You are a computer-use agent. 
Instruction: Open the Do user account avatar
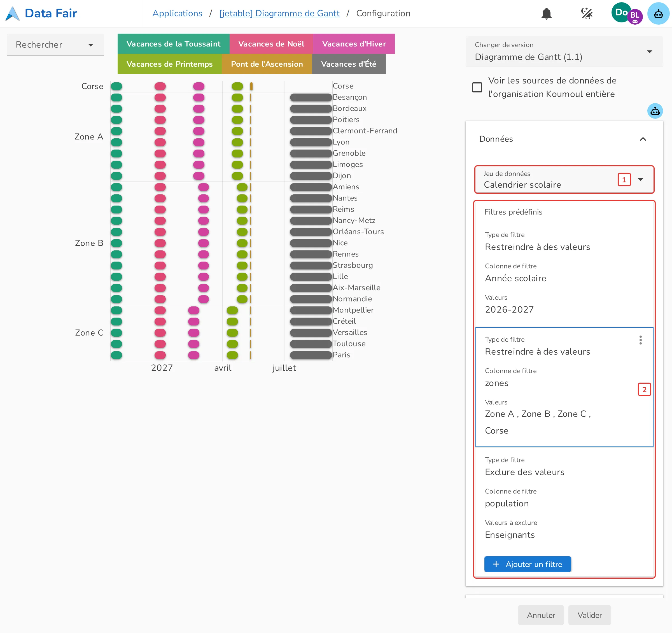(x=620, y=13)
